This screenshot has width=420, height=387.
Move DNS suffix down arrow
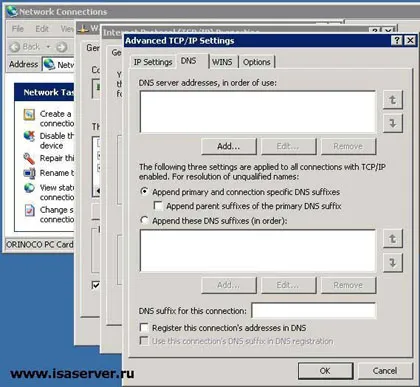[x=393, y=263]
